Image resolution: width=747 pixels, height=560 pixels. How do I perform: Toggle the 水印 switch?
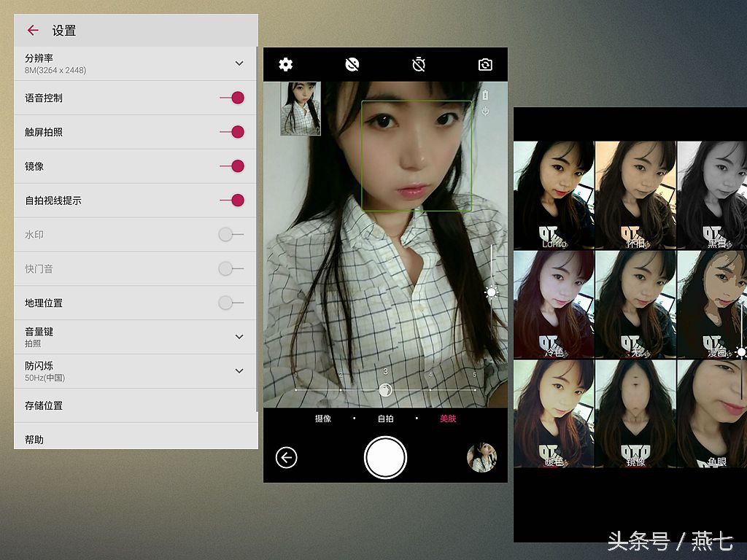click(231, 234)
